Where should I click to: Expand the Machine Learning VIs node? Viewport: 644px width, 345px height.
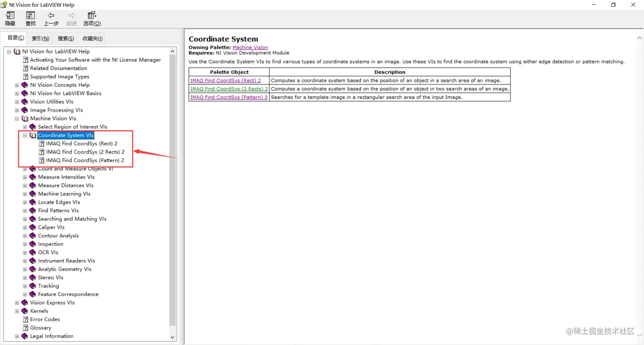pyautogui.click(x=25, y=194)
